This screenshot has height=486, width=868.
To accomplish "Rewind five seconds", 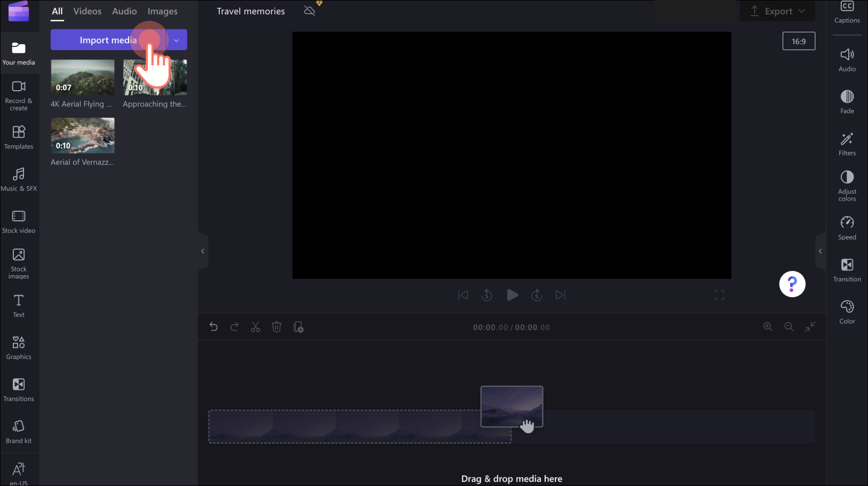I will 487,295.
